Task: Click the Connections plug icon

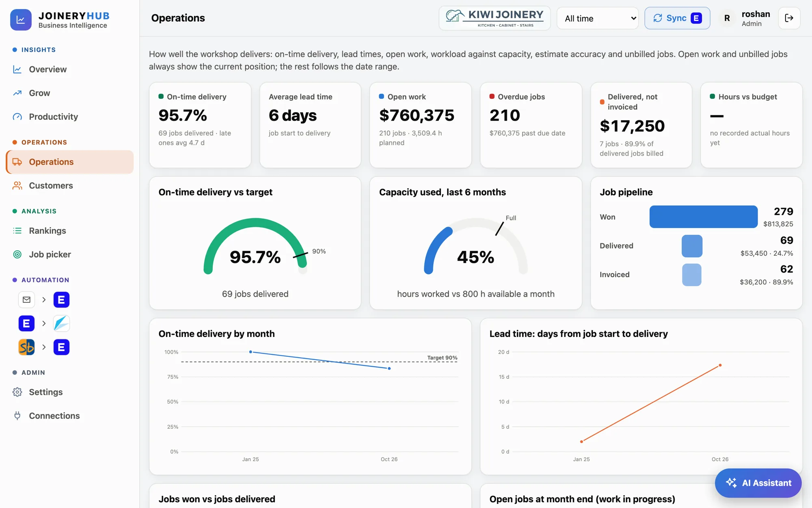Action: [17, 416]
